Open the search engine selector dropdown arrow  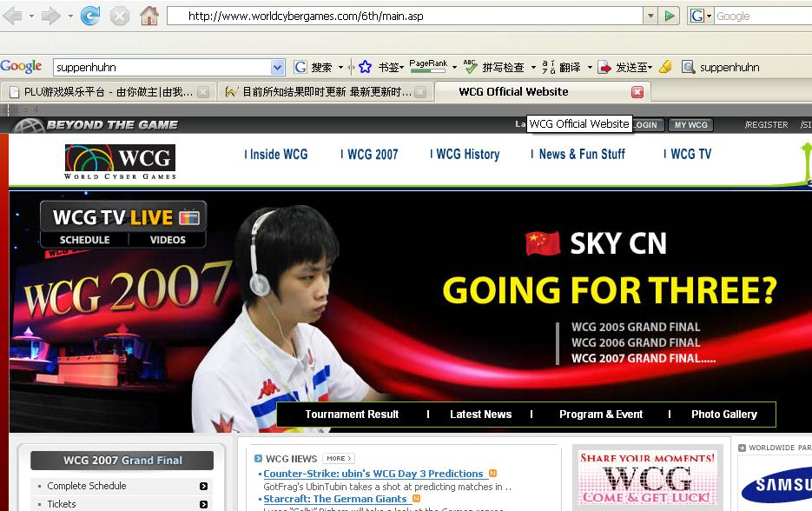[x=709, y=16]
